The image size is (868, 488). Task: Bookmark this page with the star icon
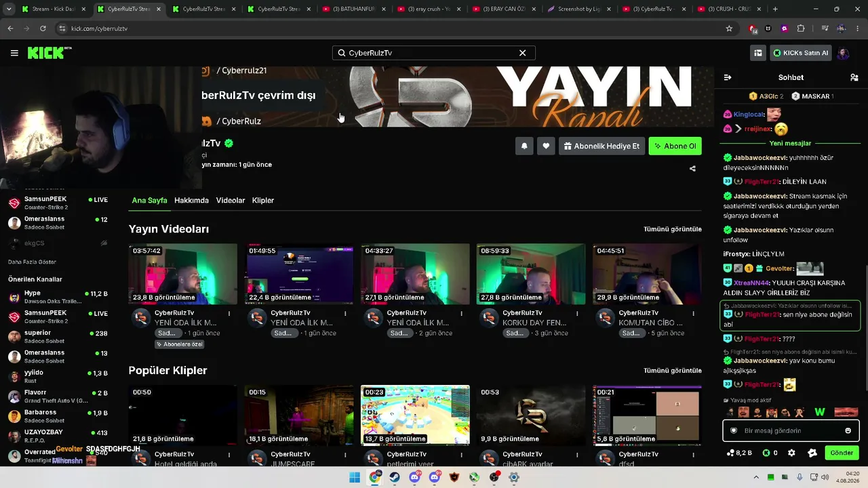[x=729, y=28]
